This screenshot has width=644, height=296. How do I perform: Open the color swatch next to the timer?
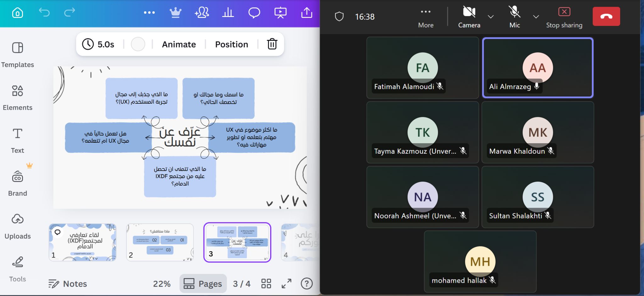click(x=138, y=44)
